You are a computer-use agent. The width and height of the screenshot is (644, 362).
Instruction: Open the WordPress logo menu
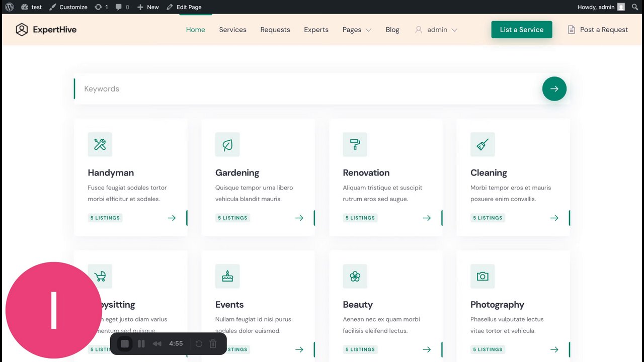click(9, 7)
